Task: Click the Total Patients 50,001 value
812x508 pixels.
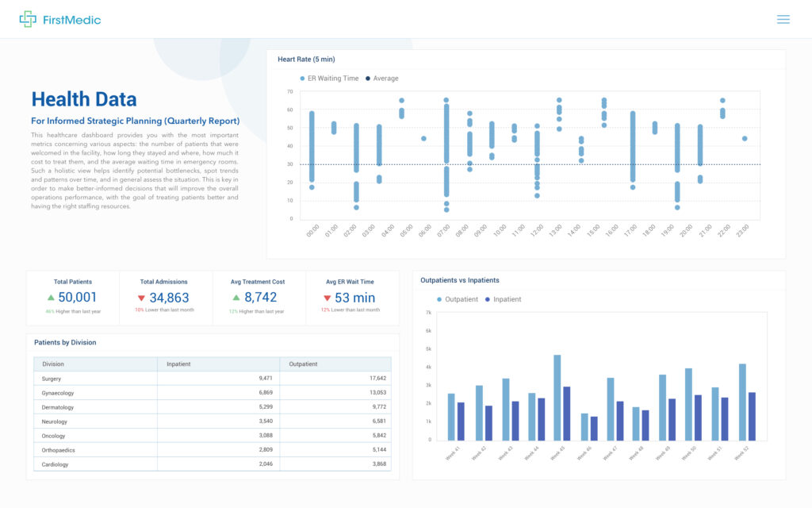Action: 77,298
